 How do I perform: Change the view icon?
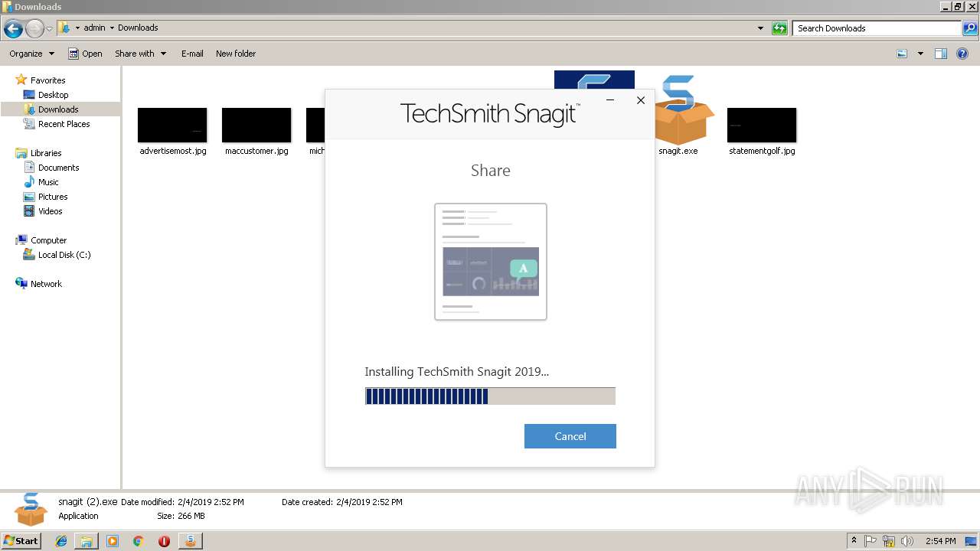[x=902, y=54]
